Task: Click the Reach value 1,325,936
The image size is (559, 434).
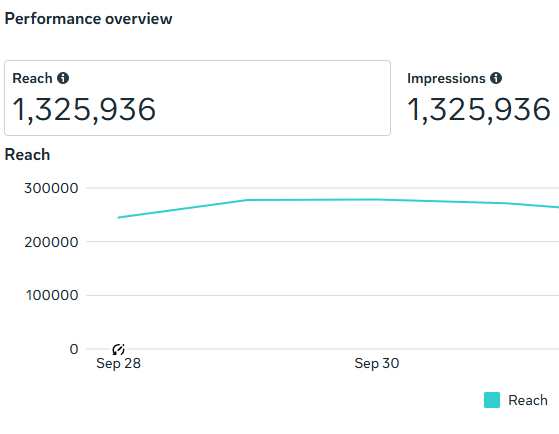Action: point(84,109)
